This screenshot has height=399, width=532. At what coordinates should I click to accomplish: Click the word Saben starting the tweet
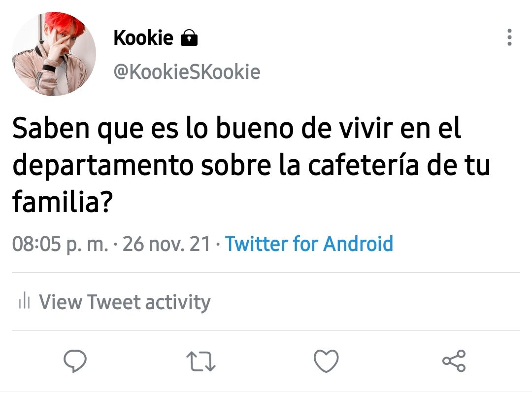click(x=51, y=128)
